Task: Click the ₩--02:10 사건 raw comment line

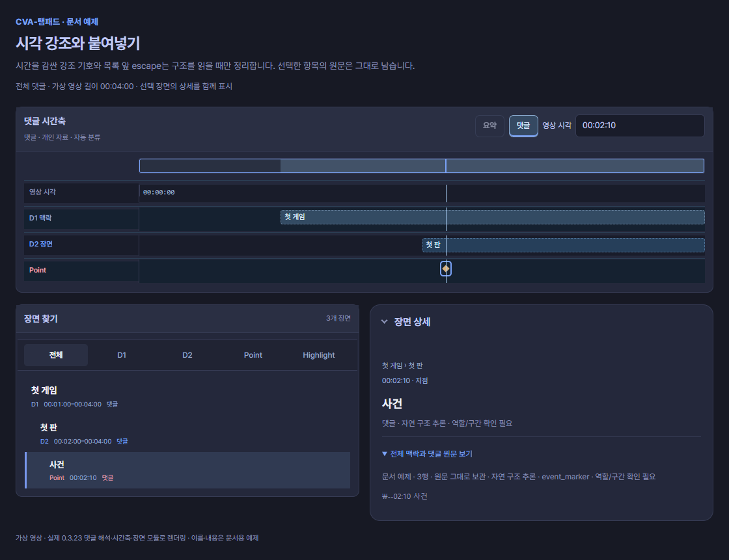Action: 404,496
